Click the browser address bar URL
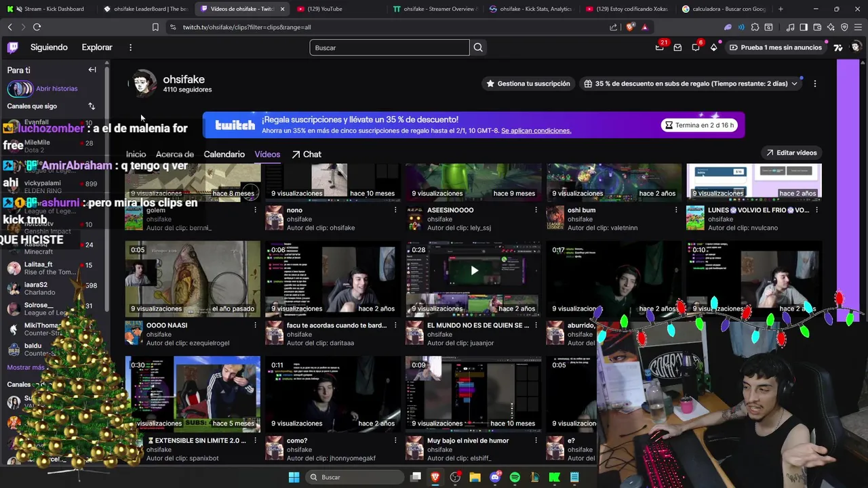868x488 pixels. point(247,27)
